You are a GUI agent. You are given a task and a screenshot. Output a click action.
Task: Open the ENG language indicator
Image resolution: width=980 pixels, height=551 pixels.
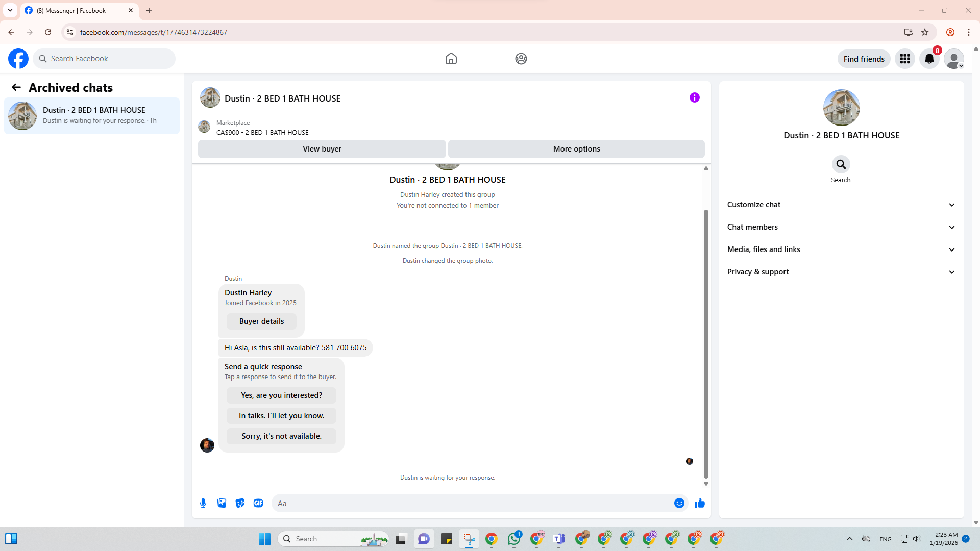[886, 539]
